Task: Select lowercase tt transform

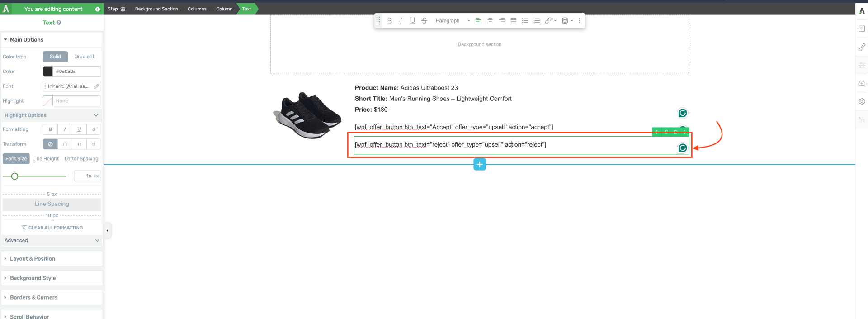Action: 94,144
